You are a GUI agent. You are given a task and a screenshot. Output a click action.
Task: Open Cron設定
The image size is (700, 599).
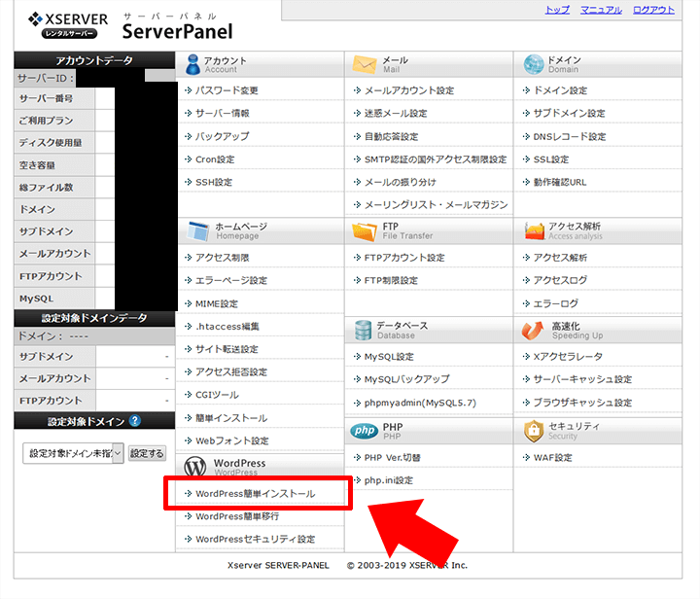215,159
